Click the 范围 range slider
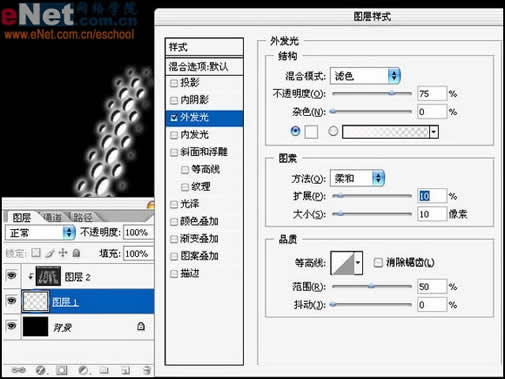Image resolution: width=505 pixels, height=379 pixels. pyautogui.click(x=372, y=286)
